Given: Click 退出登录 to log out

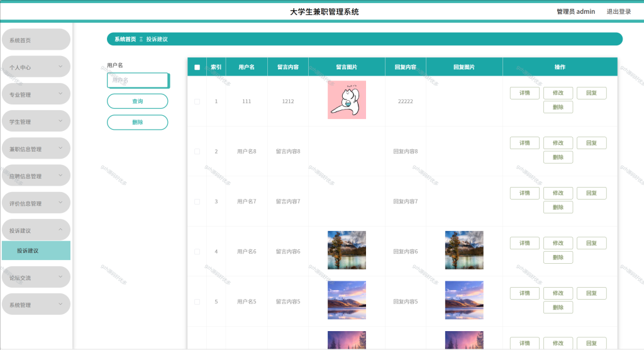Looking at the screenshot, I should coord(619,11).
